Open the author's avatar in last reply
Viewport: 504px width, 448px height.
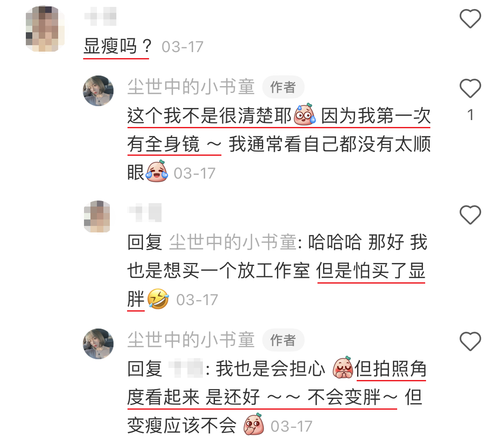coord(98,344)
